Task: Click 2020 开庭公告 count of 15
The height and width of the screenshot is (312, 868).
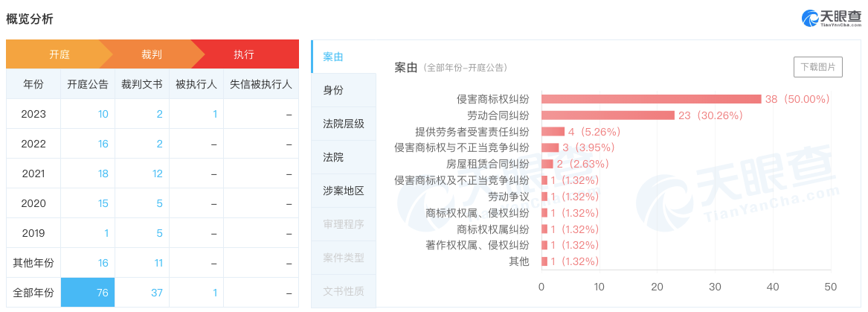Action: click(103, 203)
